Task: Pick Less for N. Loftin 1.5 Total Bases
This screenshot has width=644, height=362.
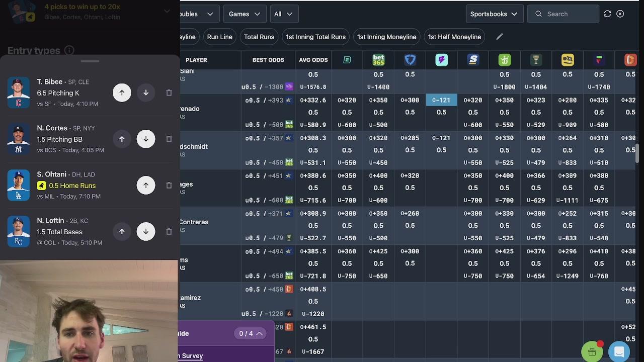Action: point(146,231)
